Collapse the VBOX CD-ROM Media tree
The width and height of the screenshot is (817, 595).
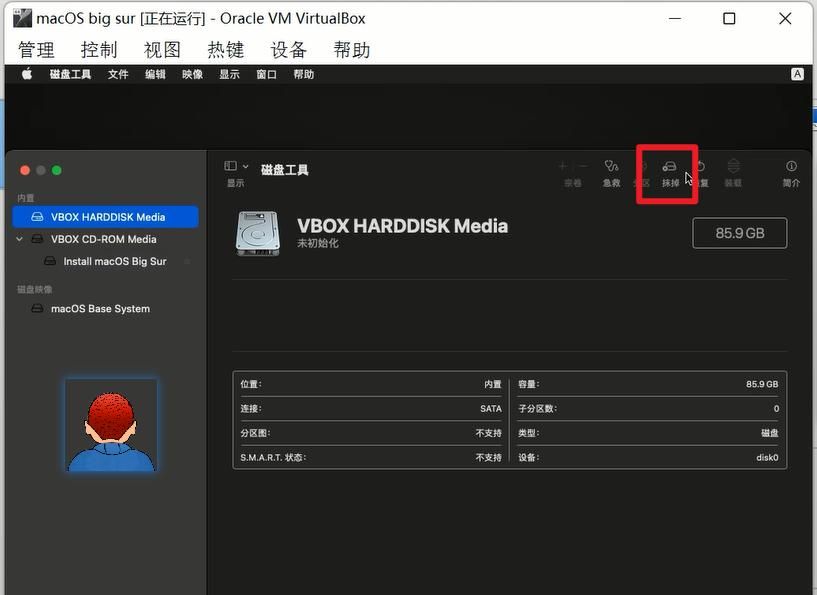pyautogui.click(x=20, y=239)
